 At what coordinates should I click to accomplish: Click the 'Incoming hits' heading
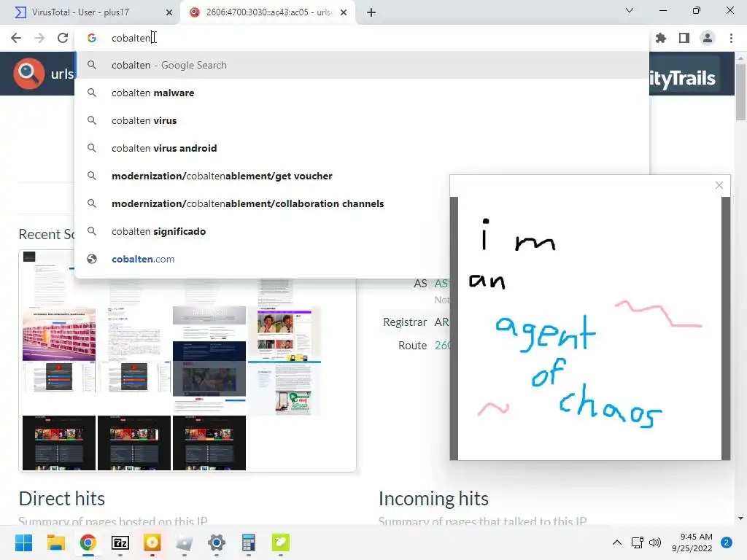(x=433, y=499)
